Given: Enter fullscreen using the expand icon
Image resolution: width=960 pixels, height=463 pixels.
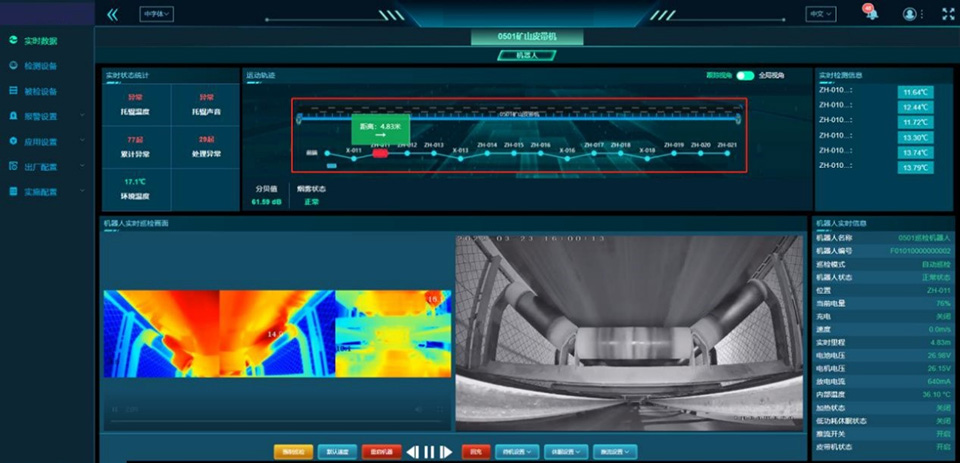Looking at the screenshot, I should click(x=948, y=14).
